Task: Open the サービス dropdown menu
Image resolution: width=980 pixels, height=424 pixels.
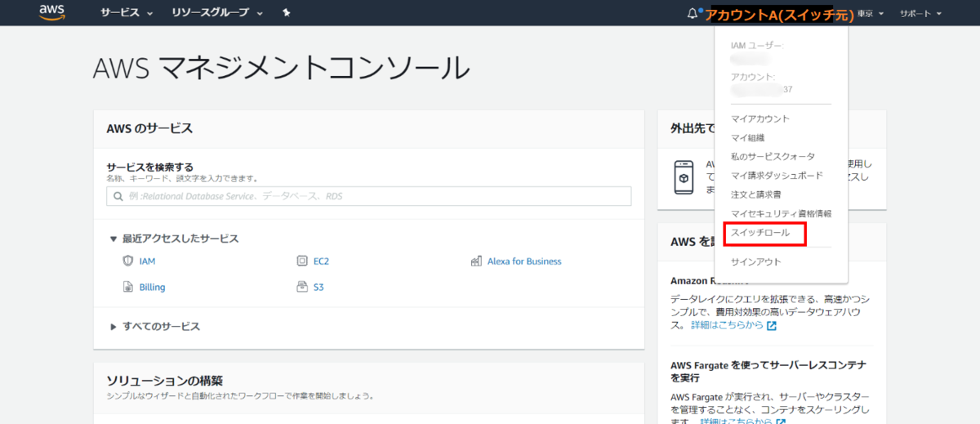Action: pyautogui.click(x=127, y=13)
